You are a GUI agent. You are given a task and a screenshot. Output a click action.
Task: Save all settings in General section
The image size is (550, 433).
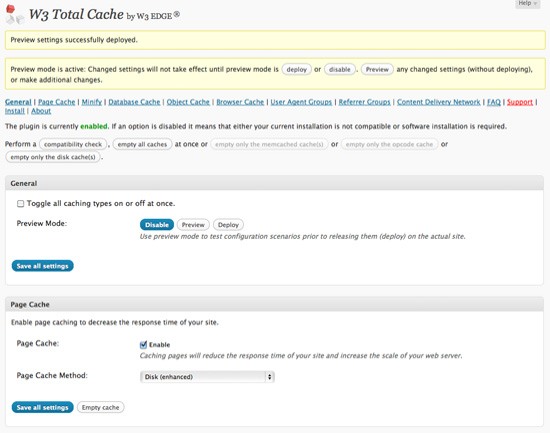[x=42, y=266]
